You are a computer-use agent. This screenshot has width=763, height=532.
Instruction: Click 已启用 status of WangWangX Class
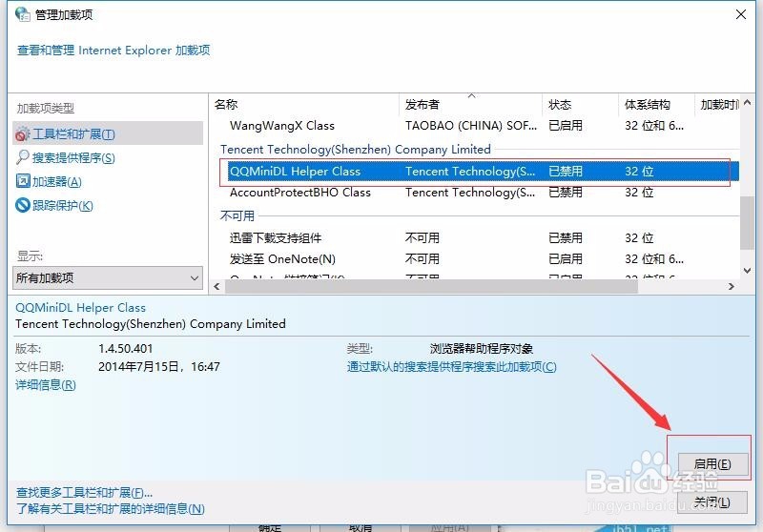tap(566, 126)
